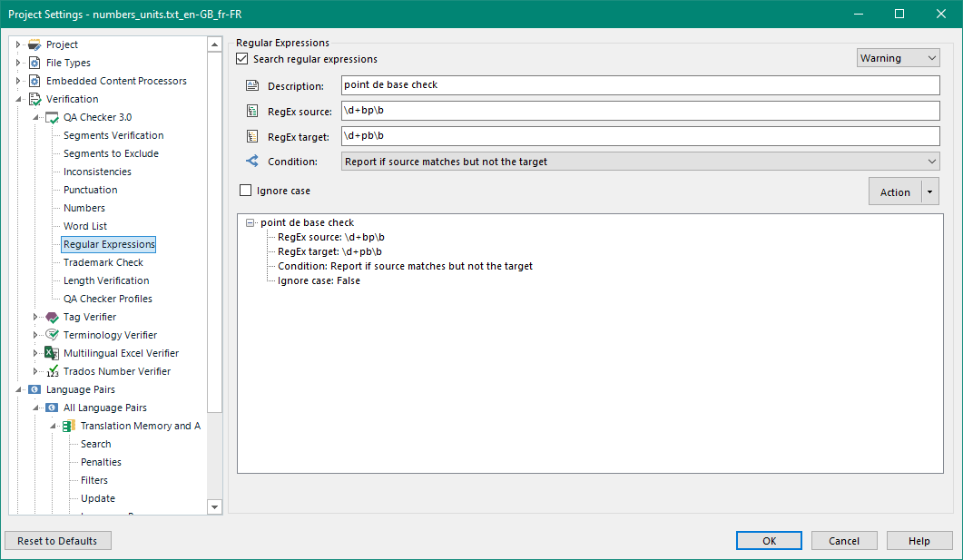This screenshot has height=560, width=963.
Task: Toggle Search regular expressions checkbox
Action: coord(242,59)
